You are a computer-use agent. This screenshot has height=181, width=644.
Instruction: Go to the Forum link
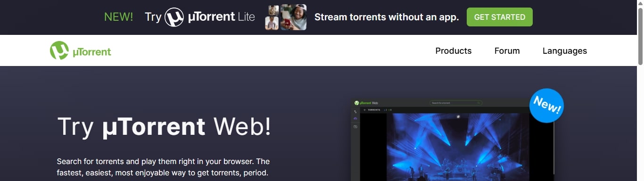coord(507,51)
